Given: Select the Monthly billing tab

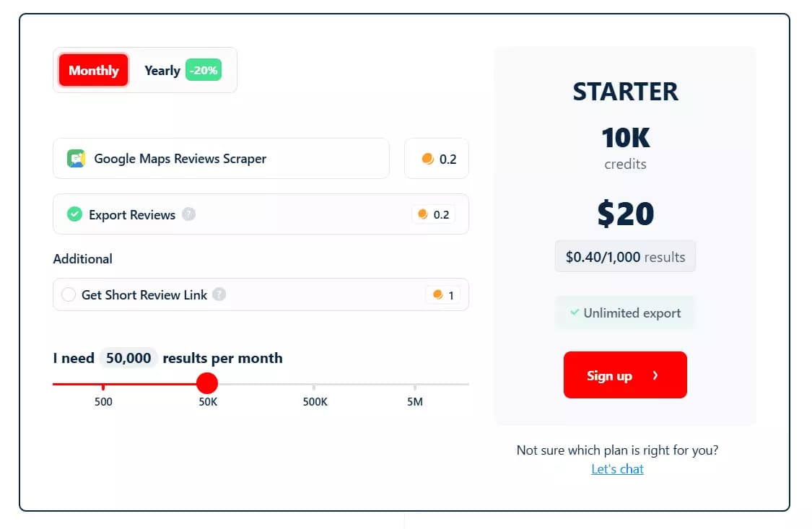Looking at the screenshot, I should point(93,70).
